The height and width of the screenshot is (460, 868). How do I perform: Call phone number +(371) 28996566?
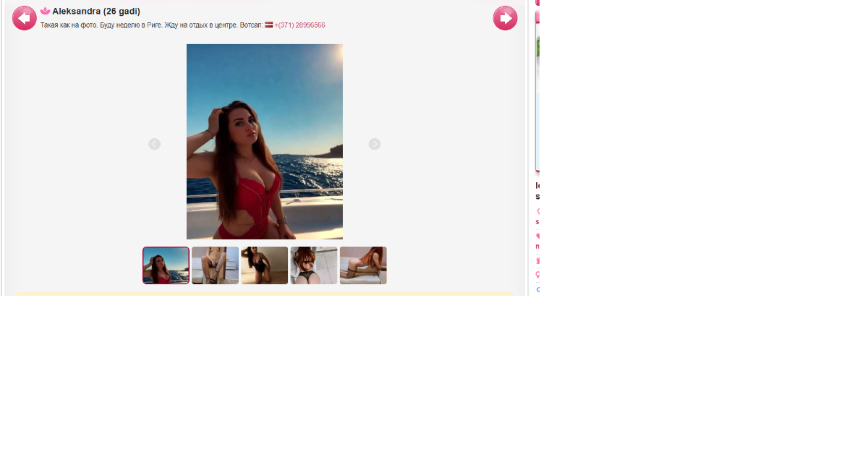[299, 25]
